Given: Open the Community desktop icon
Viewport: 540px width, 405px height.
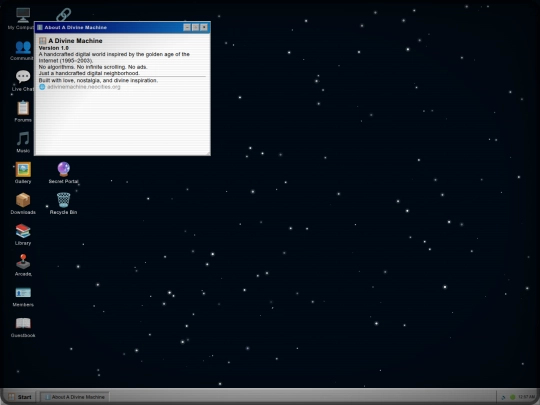Looking at the screenshot, I should pos(23,50).
